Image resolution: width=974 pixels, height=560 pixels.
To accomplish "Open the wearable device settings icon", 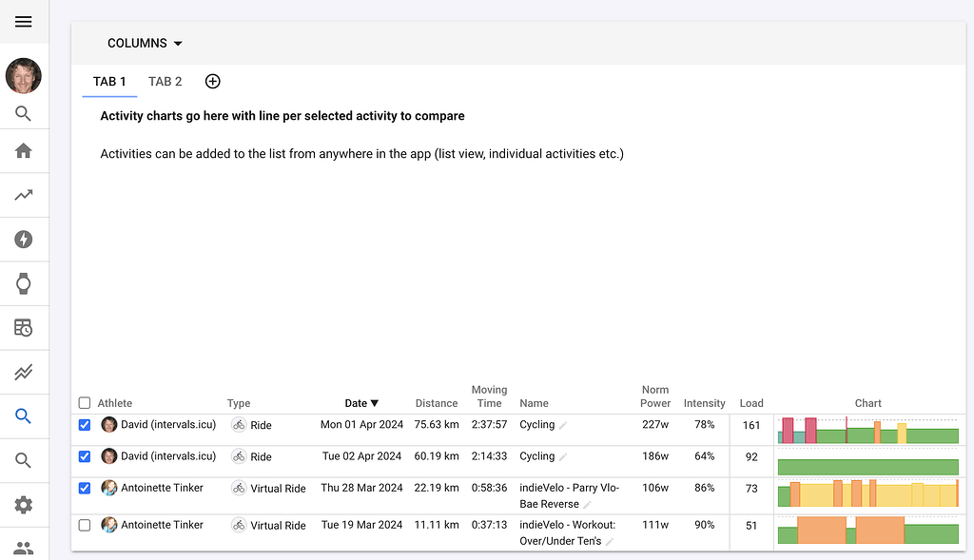I will [24, 282].
